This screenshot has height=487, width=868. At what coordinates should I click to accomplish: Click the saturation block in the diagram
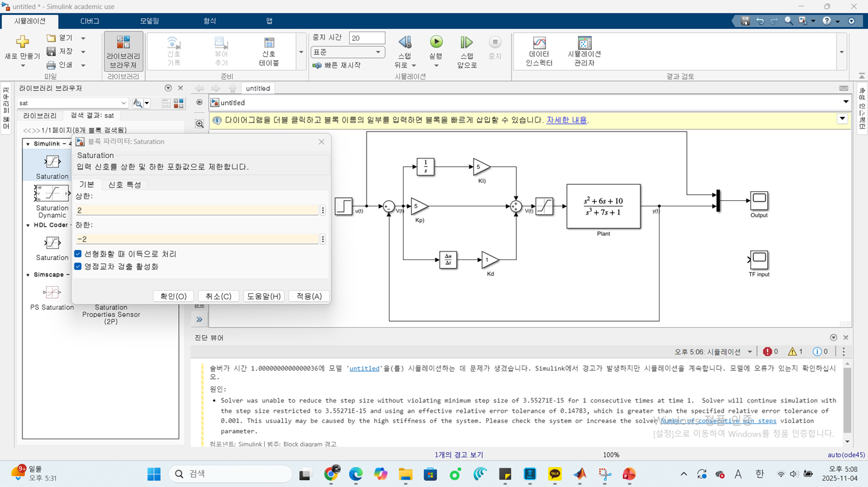544,206
